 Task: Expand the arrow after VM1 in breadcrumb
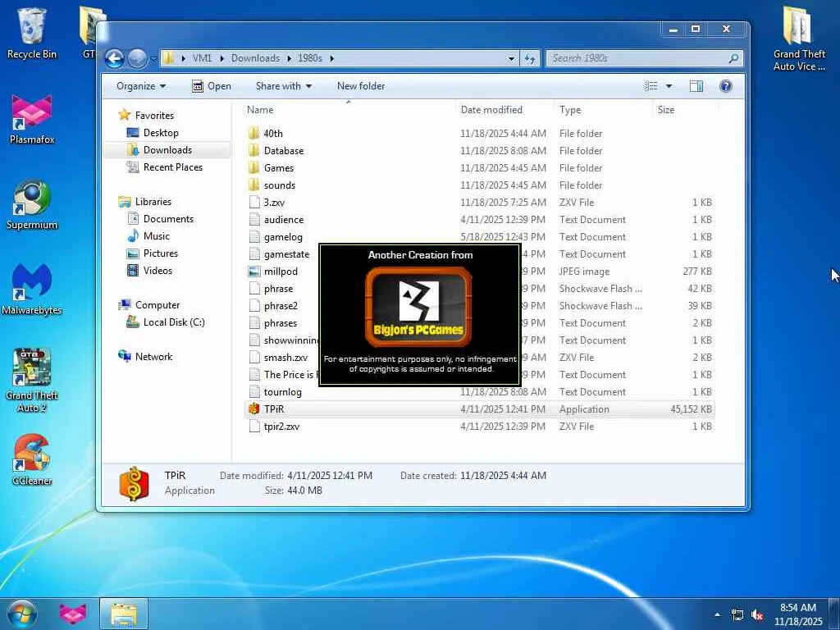click(221, 58)
